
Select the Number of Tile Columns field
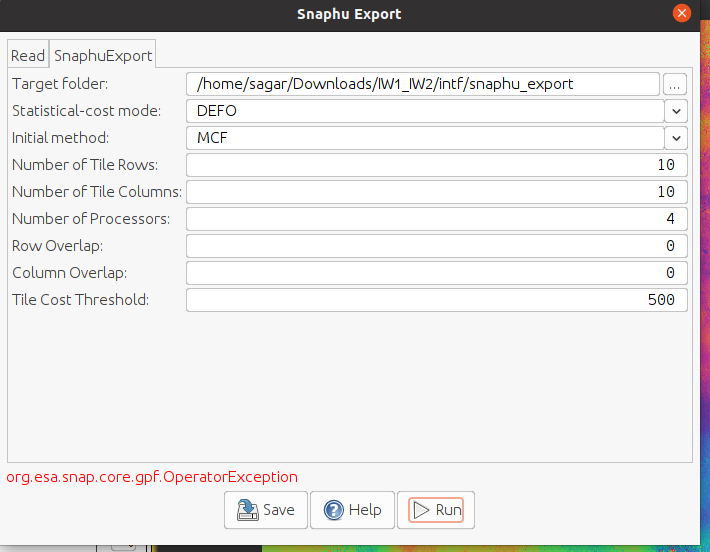[x=436, y=192]
